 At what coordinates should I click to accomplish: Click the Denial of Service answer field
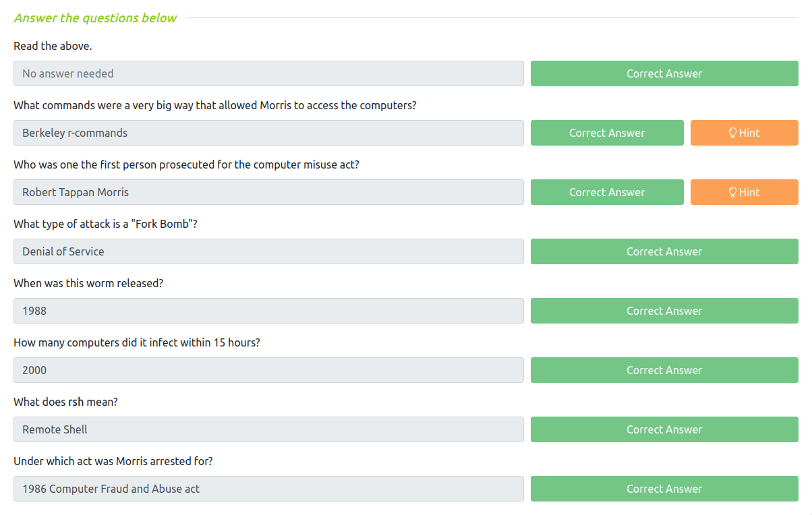[268, 251]
